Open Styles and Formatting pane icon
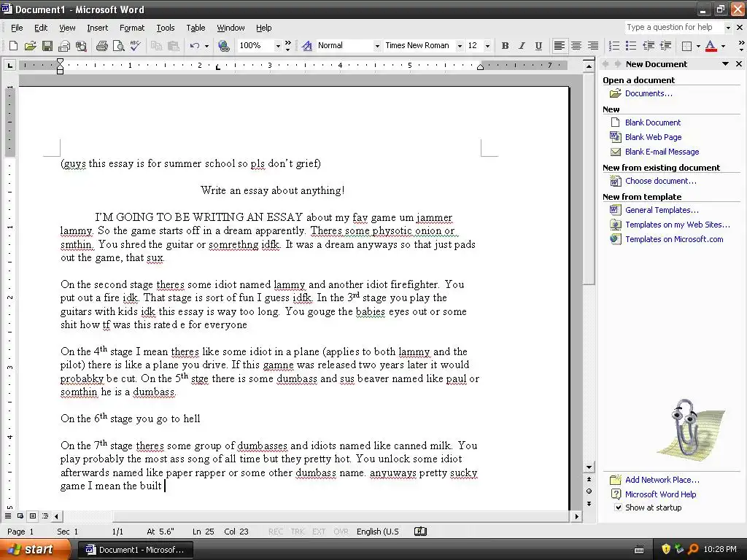Viewport: 747px width, 560px height. click(x=307, y=46)
